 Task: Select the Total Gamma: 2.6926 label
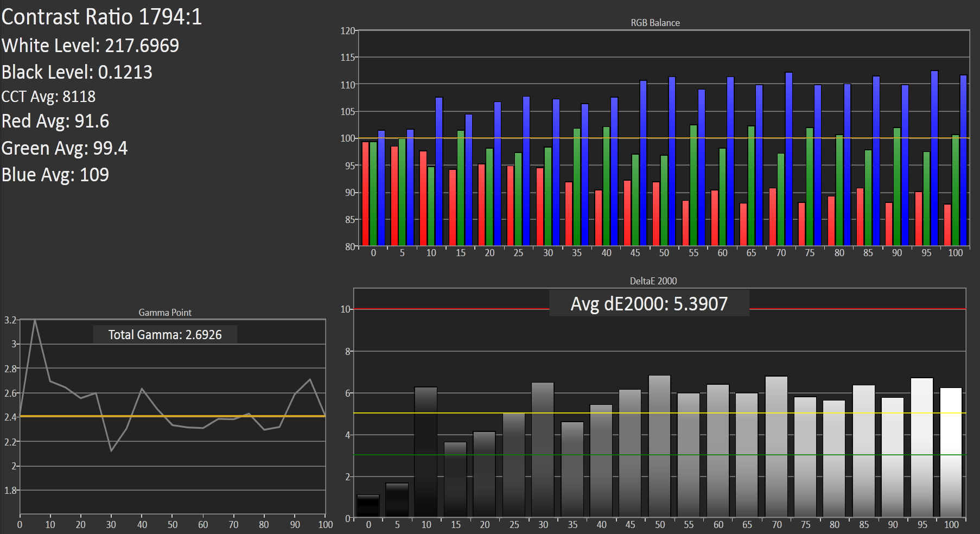pos(165,334)
